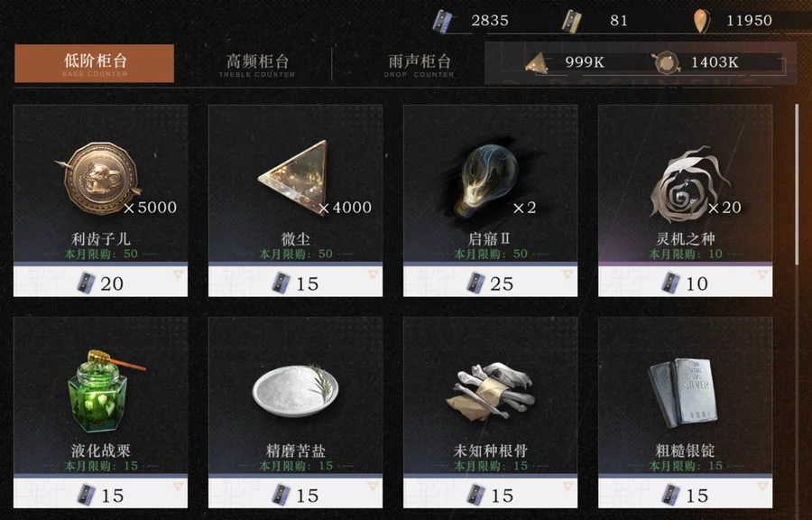Choose the 粗糙银锭 silver ingot icon
Image resolution: width=812 pixels, height=520 pixels.
[x=683, y=392]
